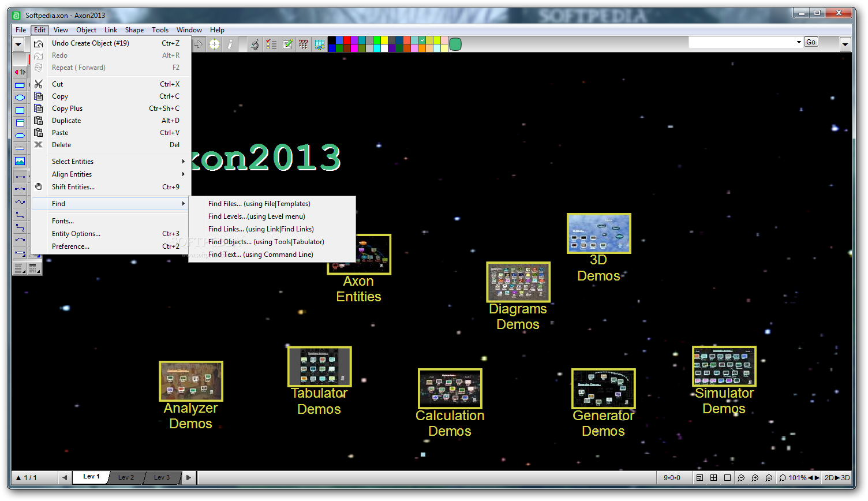Click the info 'i' toolbar icon

pos(230,44)
